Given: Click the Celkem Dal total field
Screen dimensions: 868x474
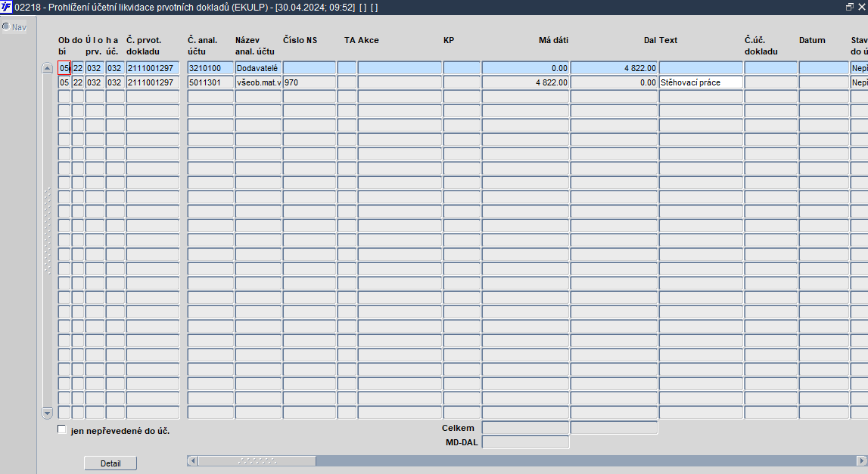Looking at the screenshot, I should (614, 428).
